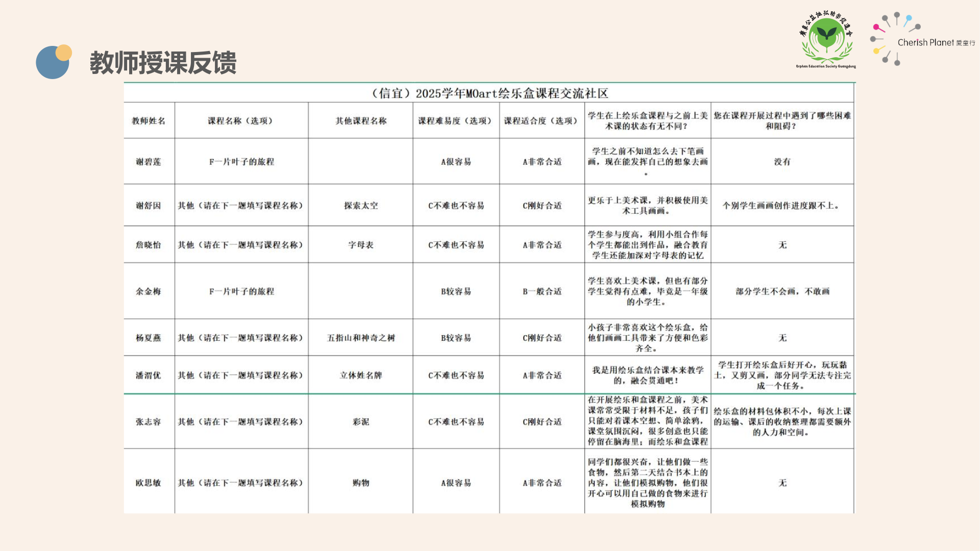Click the 探索太空 course name cell
This screenshot has height=551, width=980.
[360, 206]
